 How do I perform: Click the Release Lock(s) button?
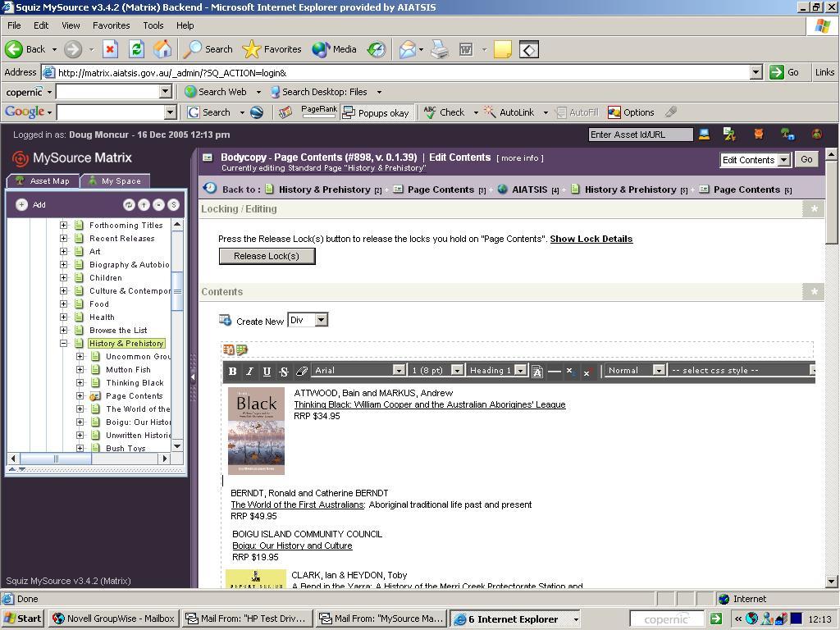click(267, 256)
